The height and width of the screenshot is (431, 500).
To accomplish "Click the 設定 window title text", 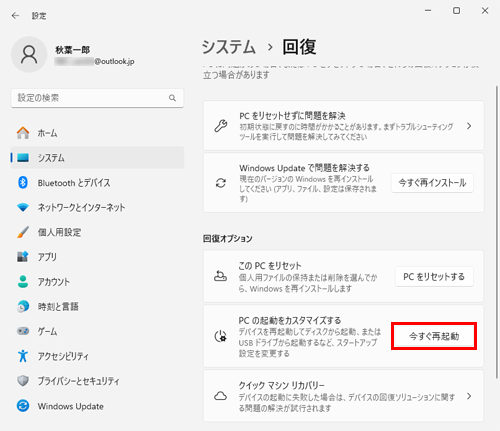I will click(x=39, y=16).
